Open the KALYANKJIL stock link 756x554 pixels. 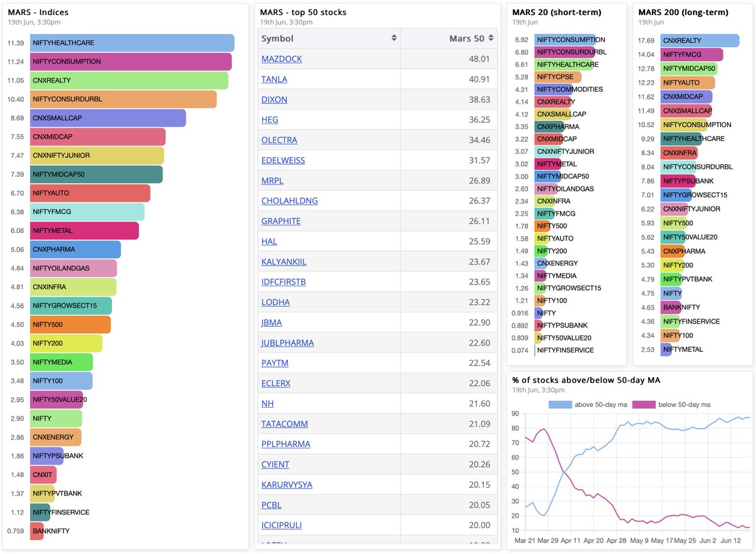(284, 261)
